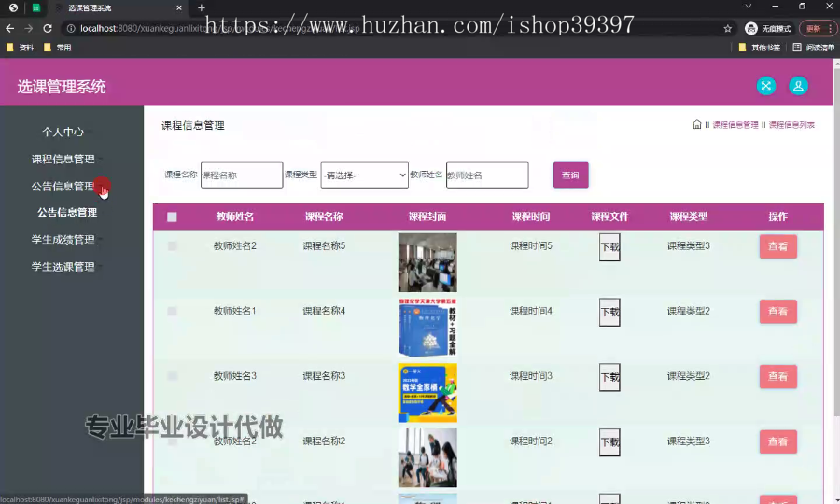Click the 更新 browser update button
Screen dimensions: 840x504
coord(818,28)
